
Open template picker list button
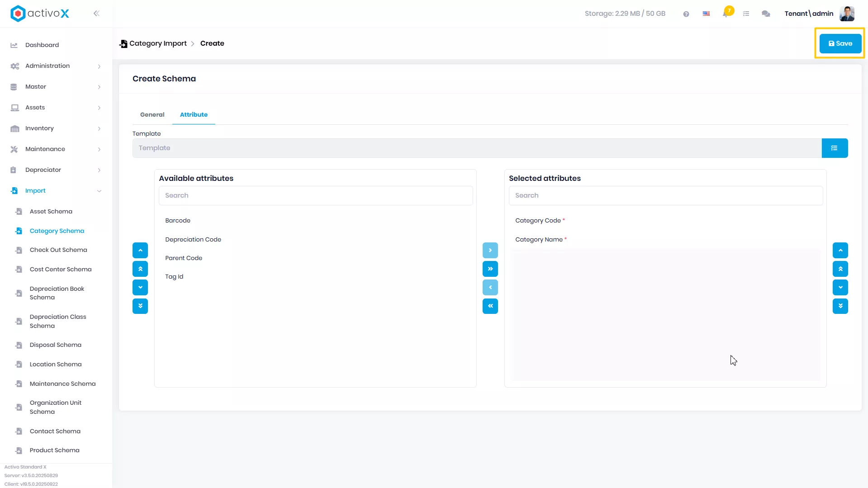click(835, 148)
